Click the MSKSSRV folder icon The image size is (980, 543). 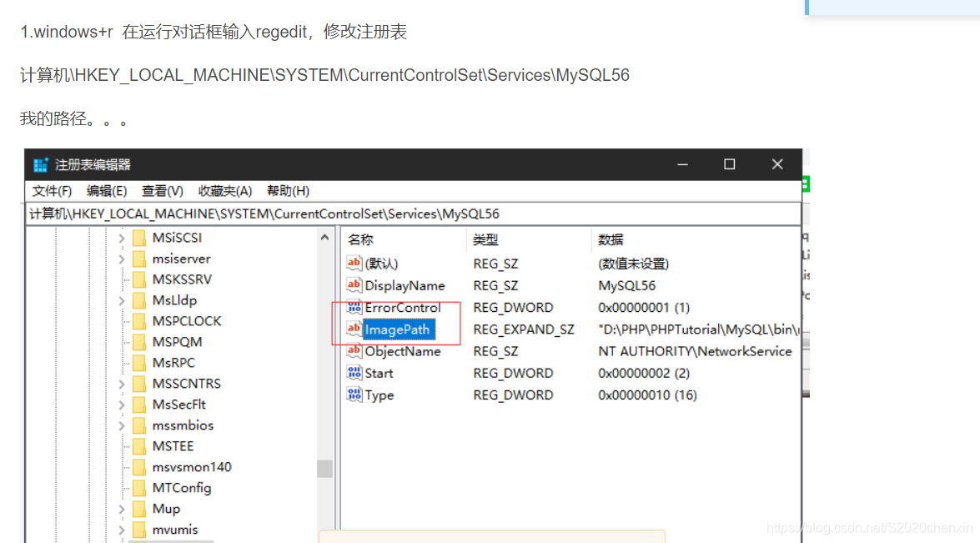tap(139, 279)
